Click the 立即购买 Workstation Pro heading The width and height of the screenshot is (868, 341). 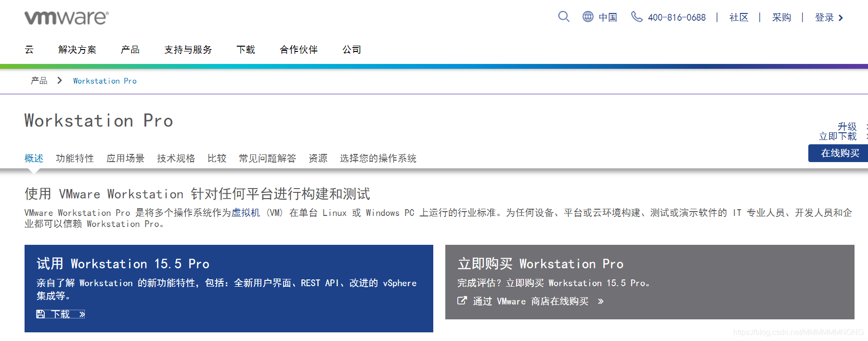pyautogui.click(x=540, y=264)
